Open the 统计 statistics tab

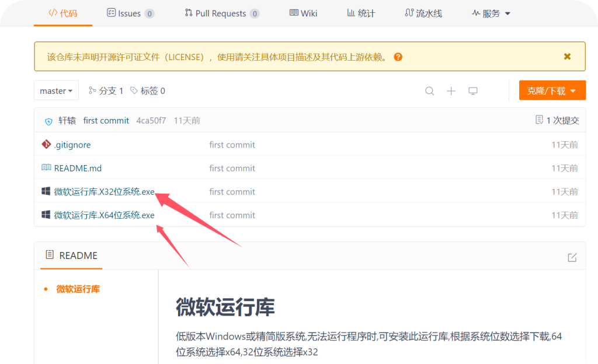361,13
